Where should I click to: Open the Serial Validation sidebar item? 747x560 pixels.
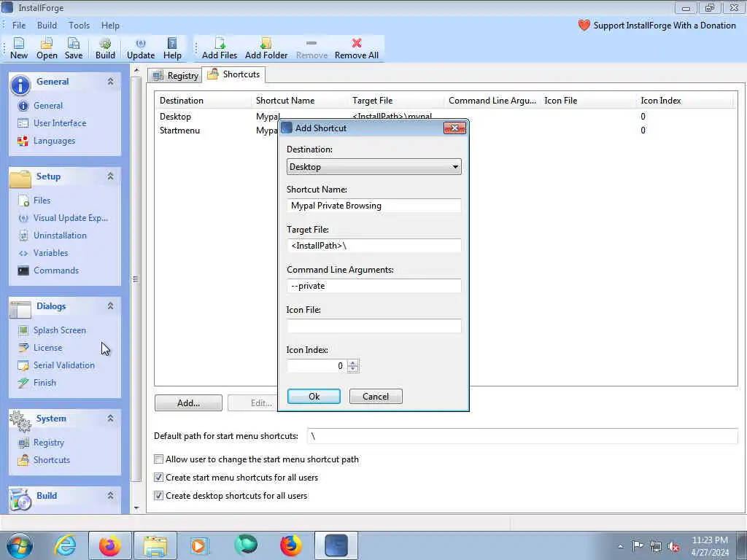(x=63, y=366)
